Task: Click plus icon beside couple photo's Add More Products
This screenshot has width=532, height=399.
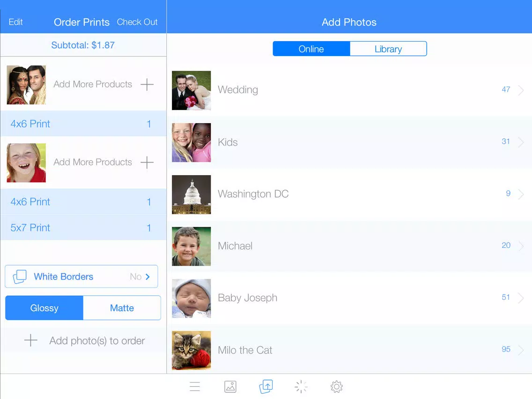Action: 147,84
